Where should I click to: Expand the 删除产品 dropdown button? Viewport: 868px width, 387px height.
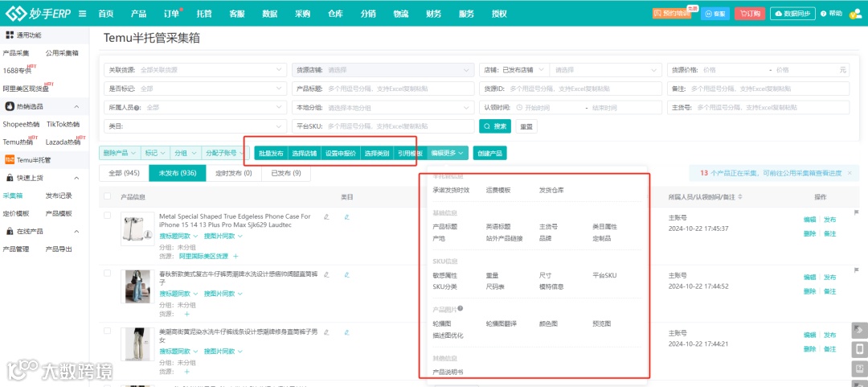[120, 153]
